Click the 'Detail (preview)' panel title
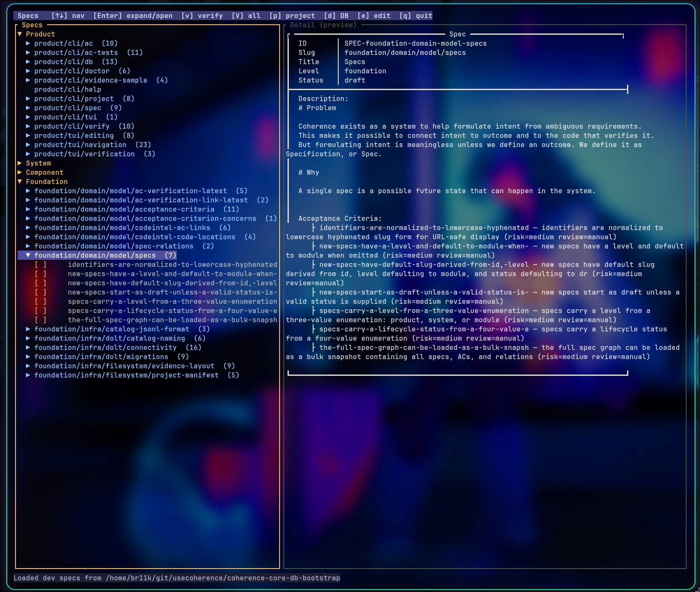The height and width of the screenshot is (592, 700). [323, 25]
